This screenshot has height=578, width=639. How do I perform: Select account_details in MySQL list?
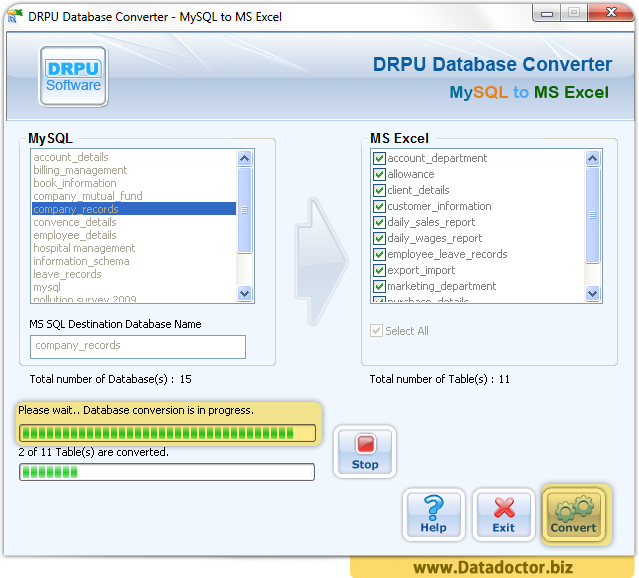click(x=134, y=157)
